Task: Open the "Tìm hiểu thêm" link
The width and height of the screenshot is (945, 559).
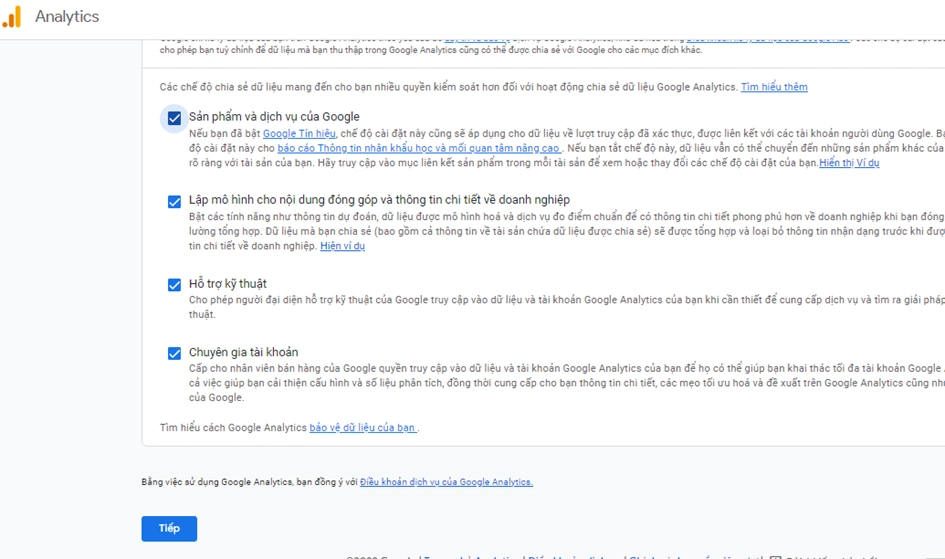Action: (774, 87)
